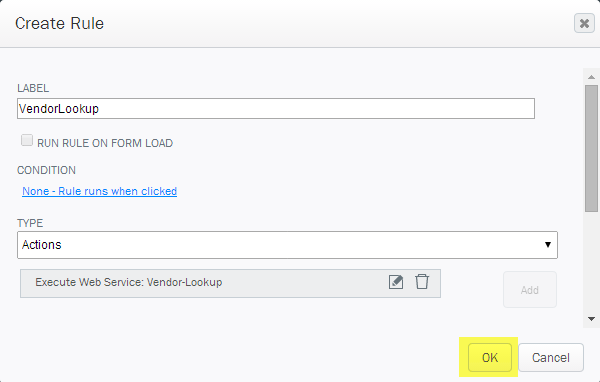Screen dimensions: 600x382
Task: Click the black arrow on the Type dropdown
Action: click(x=548, y=245)
